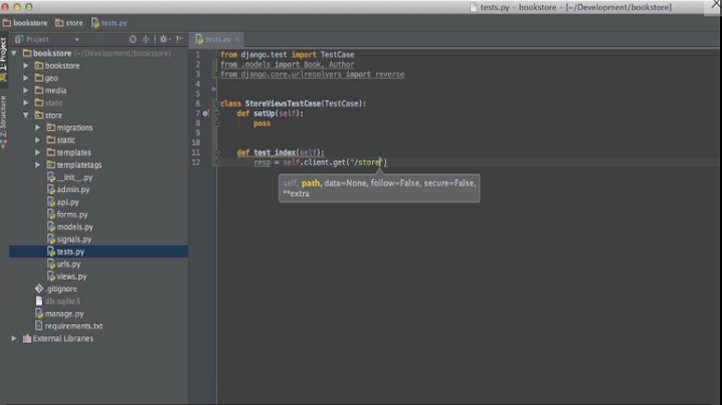Hide the Project tool window panel
This screenshot has width=722, height=405.
click(x=178, y=39)
